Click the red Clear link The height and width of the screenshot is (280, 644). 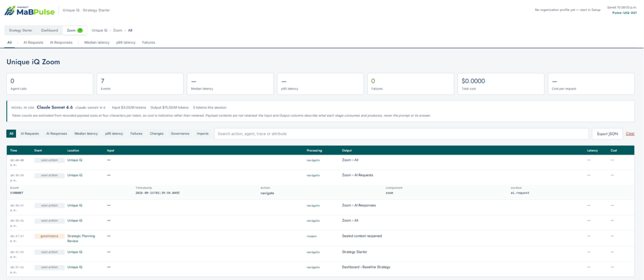pos(630,134)
